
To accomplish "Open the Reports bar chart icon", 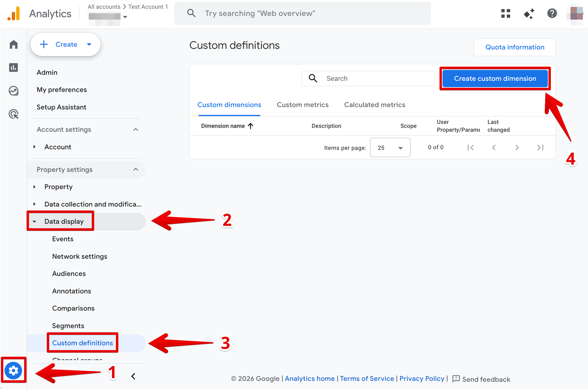I will point(14,68).
